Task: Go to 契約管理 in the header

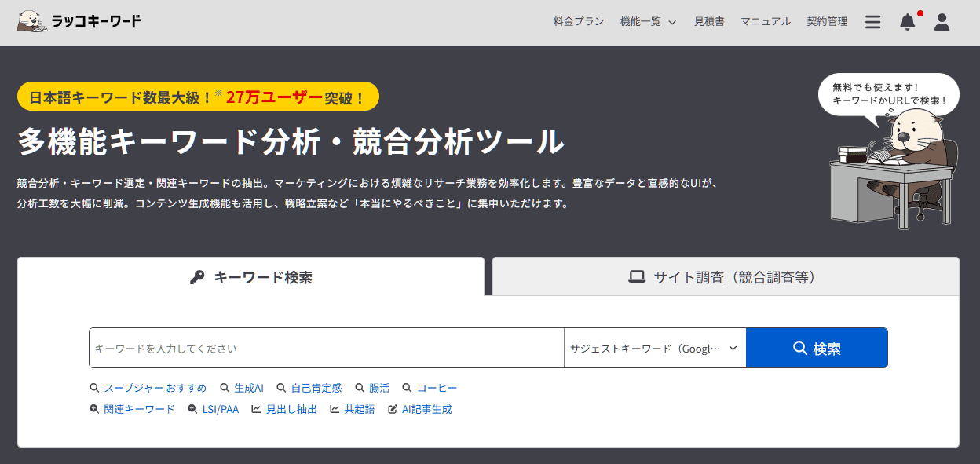Action: pyautogui.click(x=827, y=22)
